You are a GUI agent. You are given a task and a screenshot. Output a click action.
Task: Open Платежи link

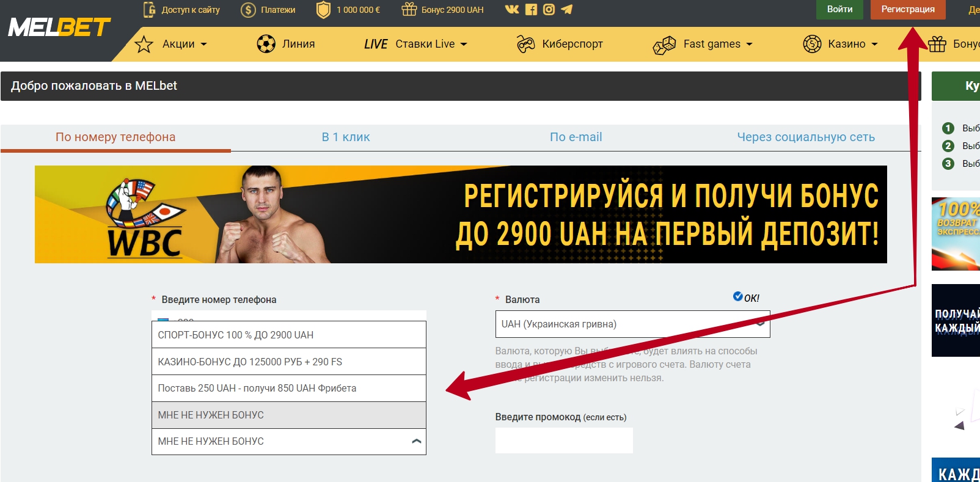point(278,10)
